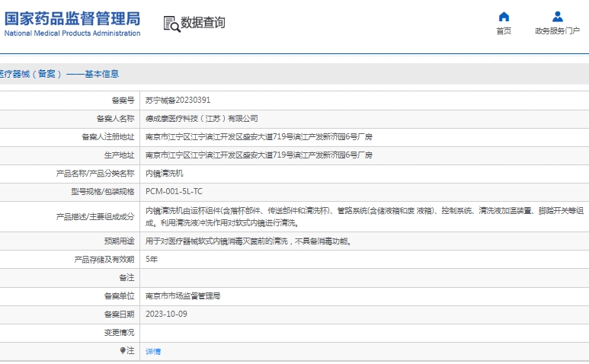
Task: Click the product description paragraph text
Action: (364, 217)
